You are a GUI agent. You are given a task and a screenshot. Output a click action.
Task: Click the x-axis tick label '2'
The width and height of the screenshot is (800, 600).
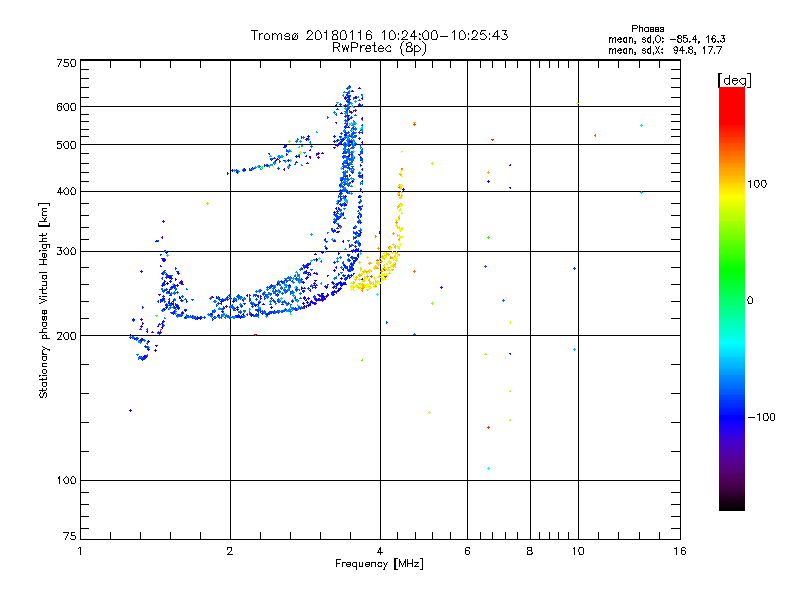pyautogui.click(x=230, y=551)
